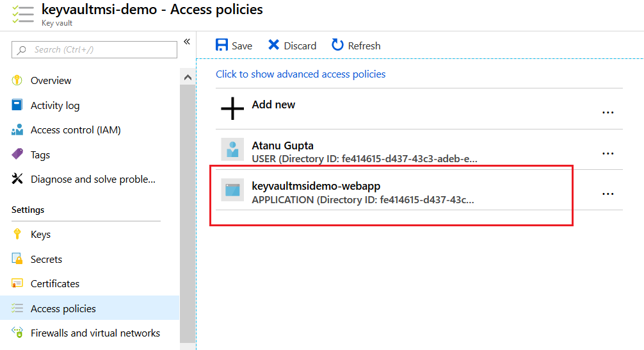Click the key vault header checklist icon
The image size is (644, 350).
click(x=22, y=14)
